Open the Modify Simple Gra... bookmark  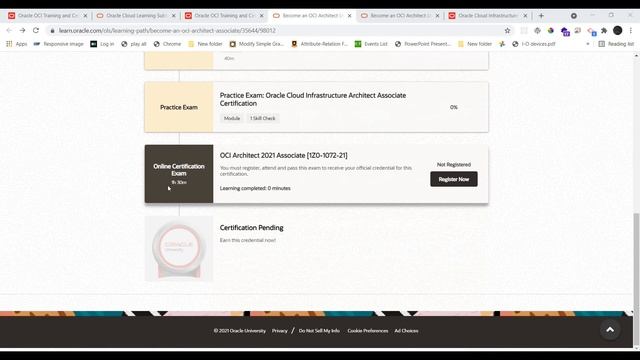point(257,44)
